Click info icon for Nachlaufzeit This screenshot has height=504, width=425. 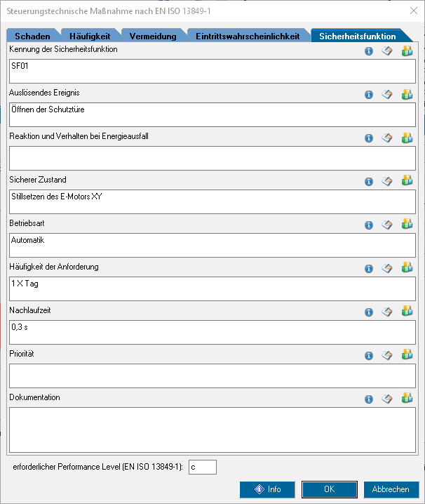tap(369, 312)
